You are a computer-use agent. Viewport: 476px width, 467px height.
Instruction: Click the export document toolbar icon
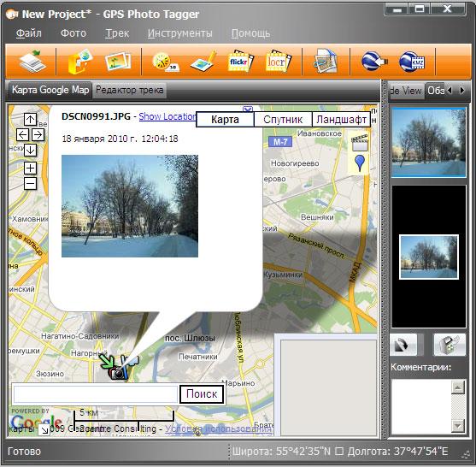[326, 61]
